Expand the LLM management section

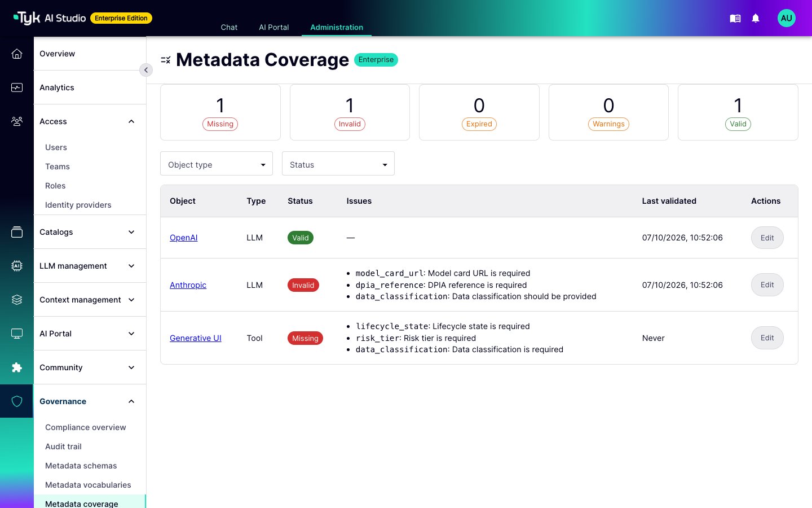(90, 266)
